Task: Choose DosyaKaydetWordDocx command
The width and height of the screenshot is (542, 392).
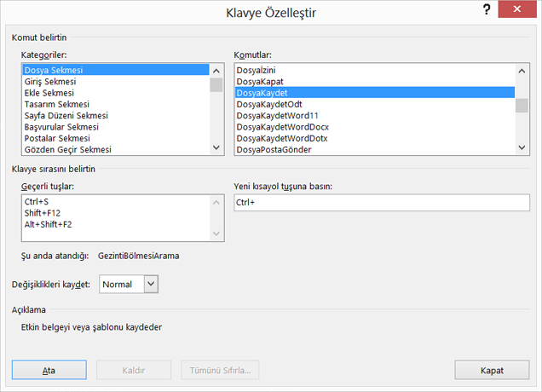Action: (x=375, y=127)
